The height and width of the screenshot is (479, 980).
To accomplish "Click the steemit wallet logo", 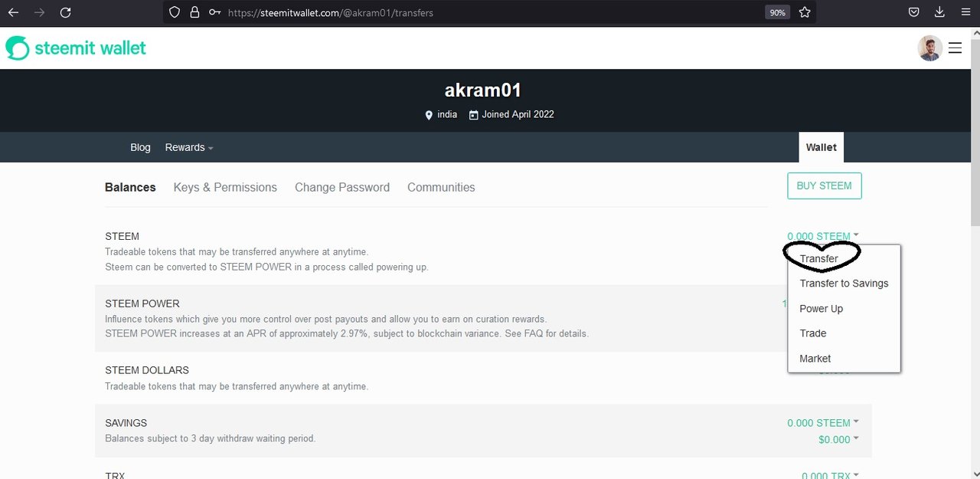I will (75, 48).
